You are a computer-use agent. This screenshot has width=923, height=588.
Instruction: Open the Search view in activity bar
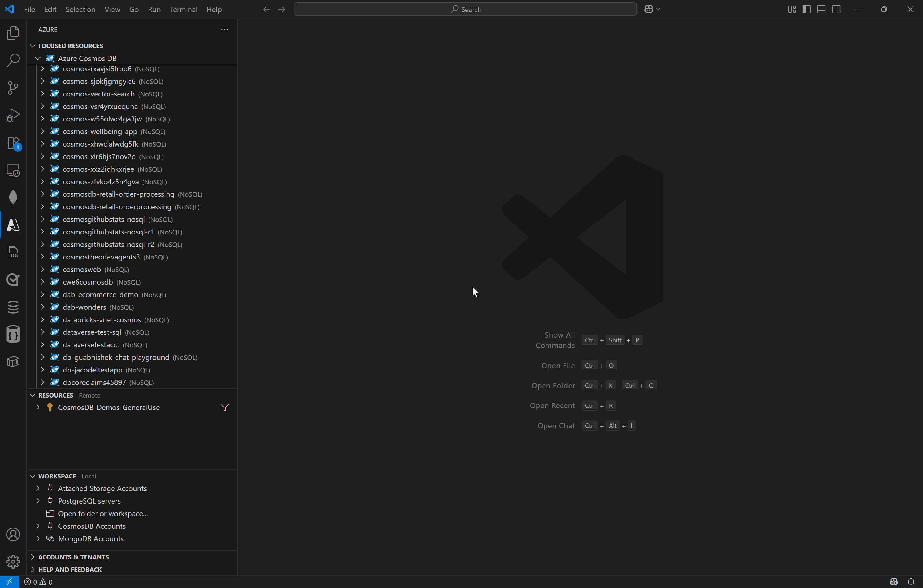[13, 60]
